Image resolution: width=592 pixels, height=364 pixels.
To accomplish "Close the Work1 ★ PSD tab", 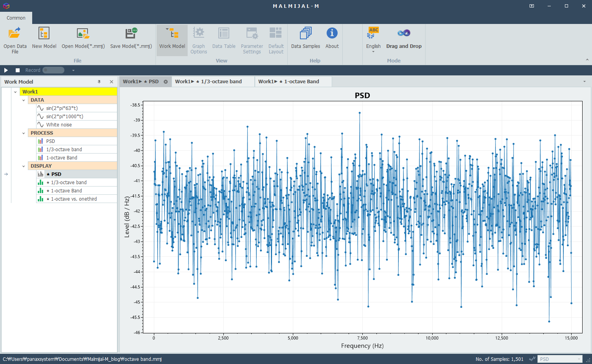I will point(166,82).
